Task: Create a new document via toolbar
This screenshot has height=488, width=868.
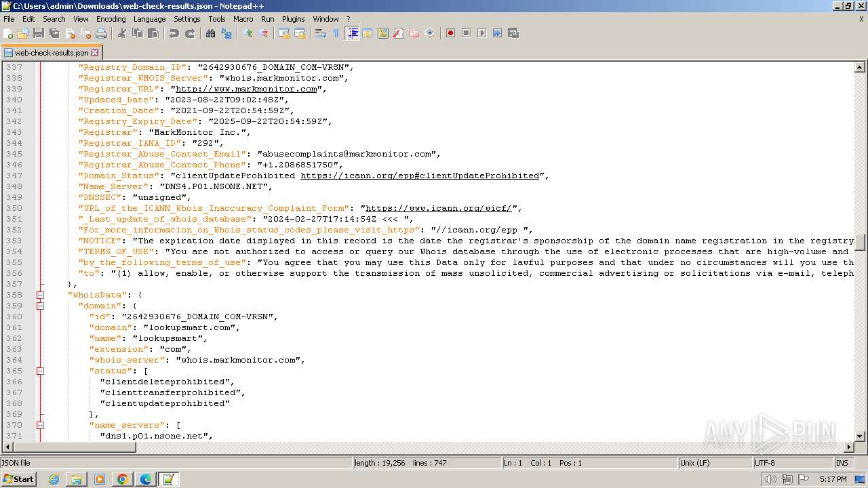Action: coord(8,33)
